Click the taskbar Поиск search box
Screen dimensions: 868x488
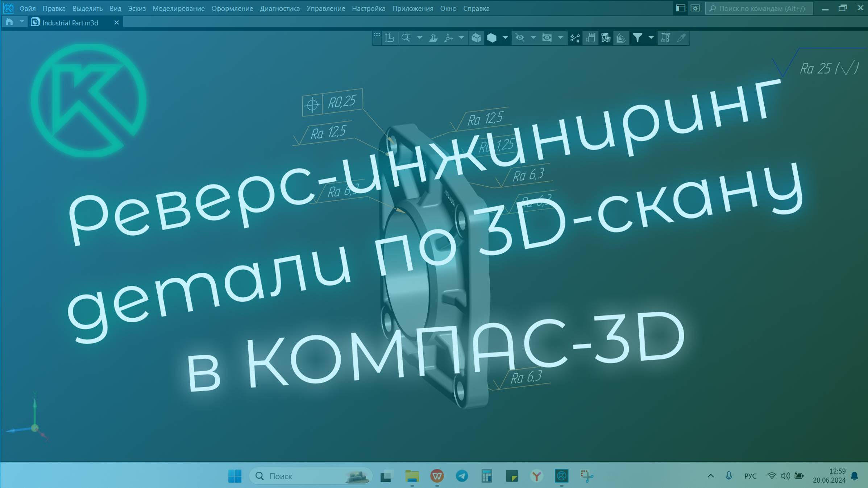pyautogui.click(x=311, y=476)
